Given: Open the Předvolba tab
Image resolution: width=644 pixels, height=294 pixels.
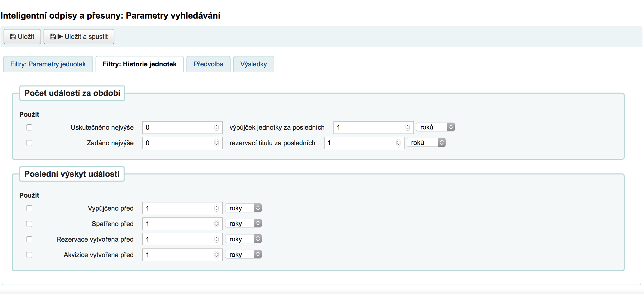Looking at the screenshot, I should (208, 64).
